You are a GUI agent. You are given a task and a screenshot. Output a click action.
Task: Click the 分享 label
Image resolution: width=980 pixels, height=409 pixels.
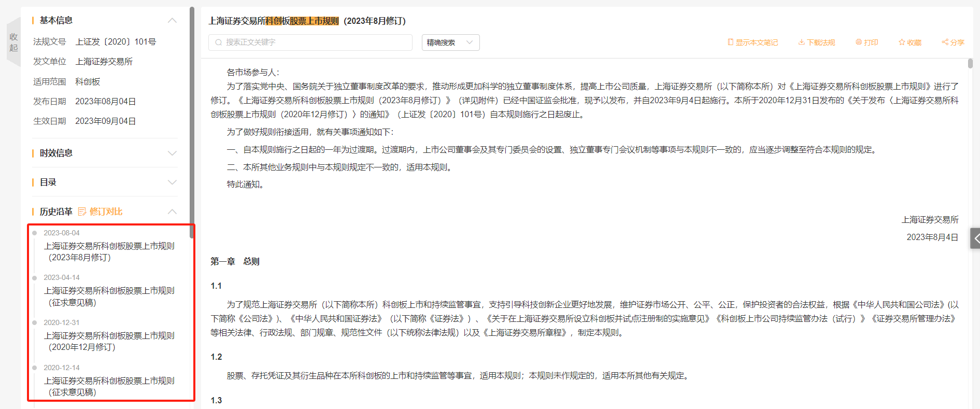point(957,43)
